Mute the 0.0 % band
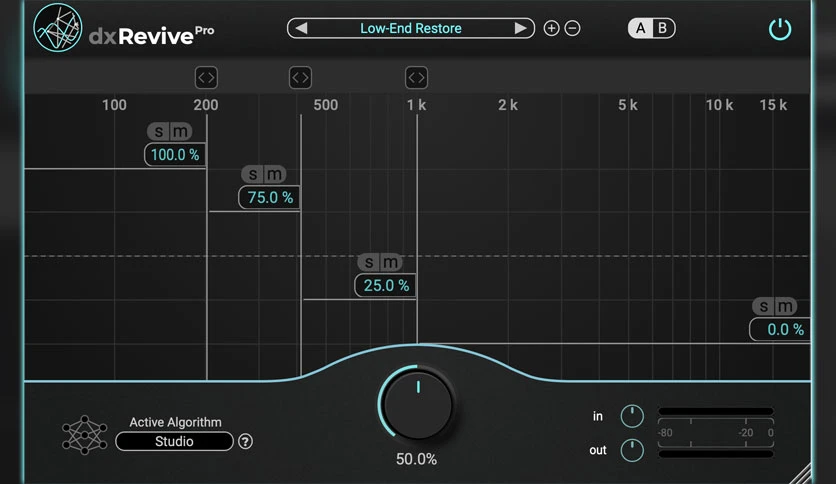Viewport: 836px width, 484px height. (785, 306)
